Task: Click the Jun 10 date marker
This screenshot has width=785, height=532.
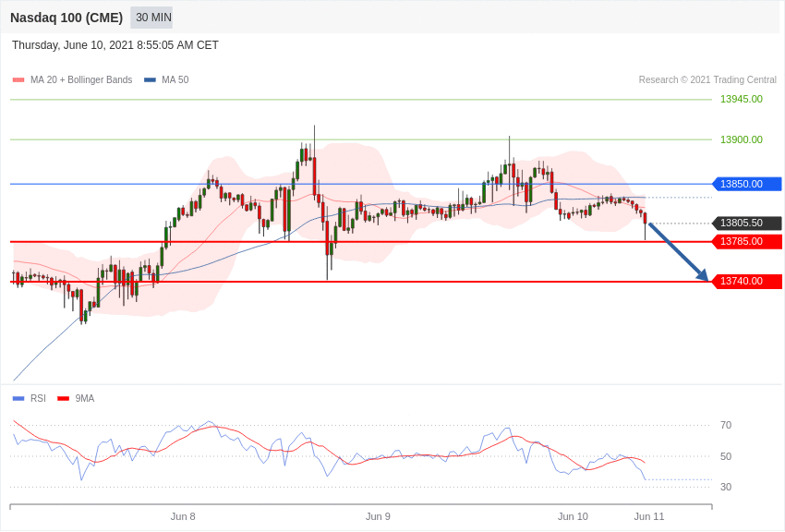Action: click(573, 516)
